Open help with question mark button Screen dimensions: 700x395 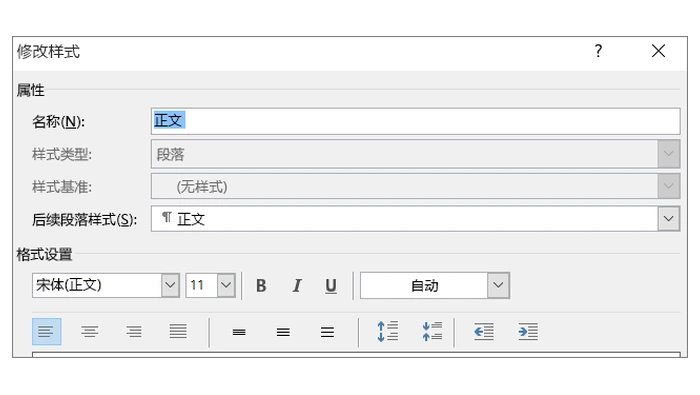pyautogui.click(x=598, y=51)
